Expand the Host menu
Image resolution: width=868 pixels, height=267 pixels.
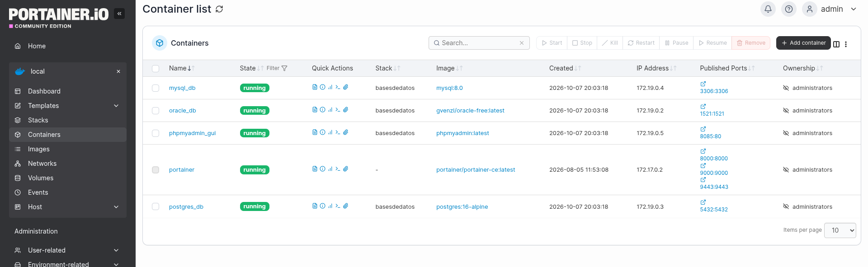pos(68,207)
